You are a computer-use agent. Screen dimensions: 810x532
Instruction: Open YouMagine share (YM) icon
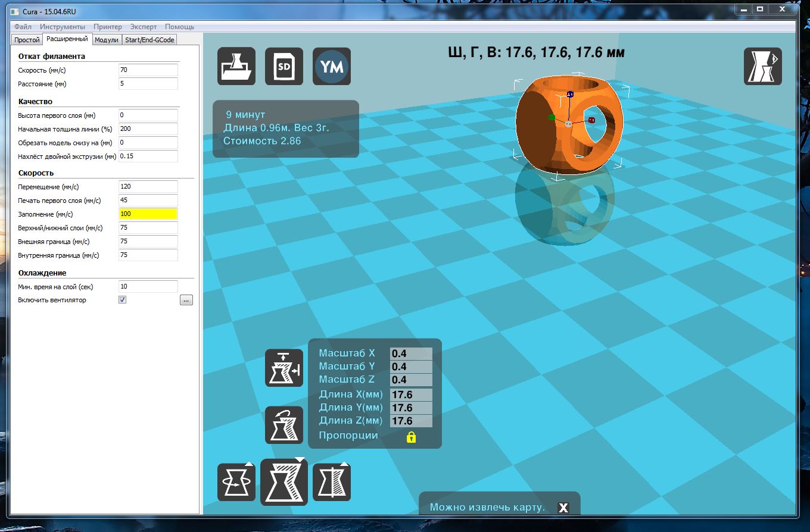[x=332, y=66]
